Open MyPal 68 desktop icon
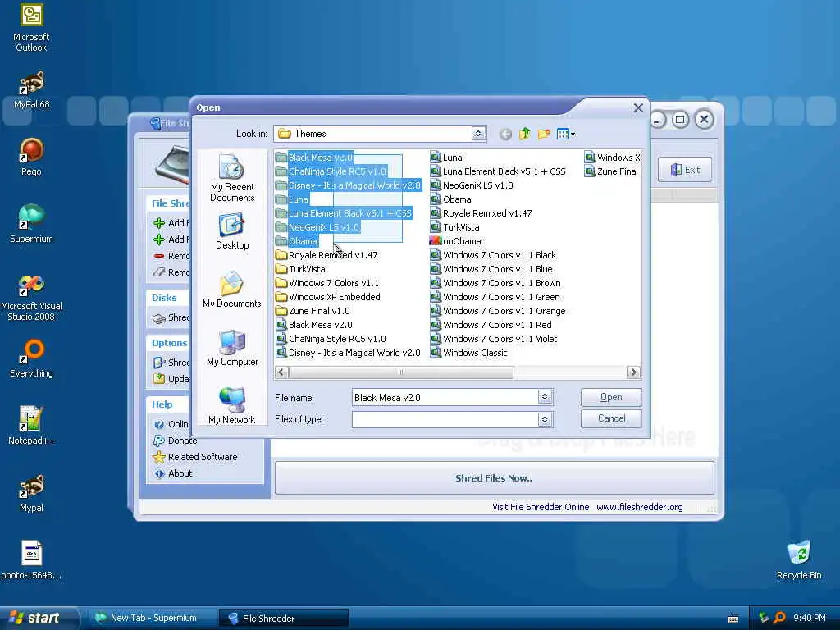The width and height of the screenshot is (840, 630). click(x=31, y=90)
